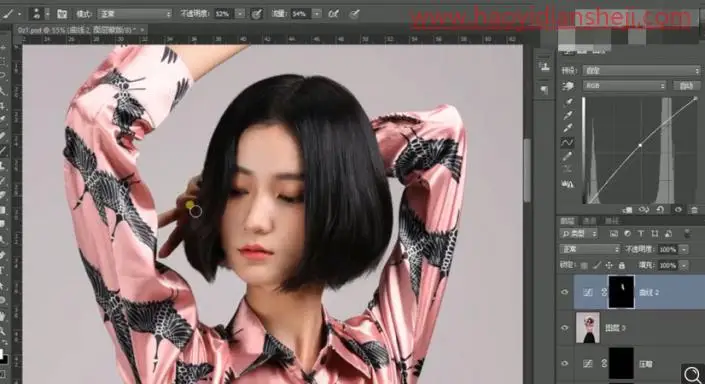Lock image pixels brush icon
Screen dimensions: 705x384
pos(597,266)
